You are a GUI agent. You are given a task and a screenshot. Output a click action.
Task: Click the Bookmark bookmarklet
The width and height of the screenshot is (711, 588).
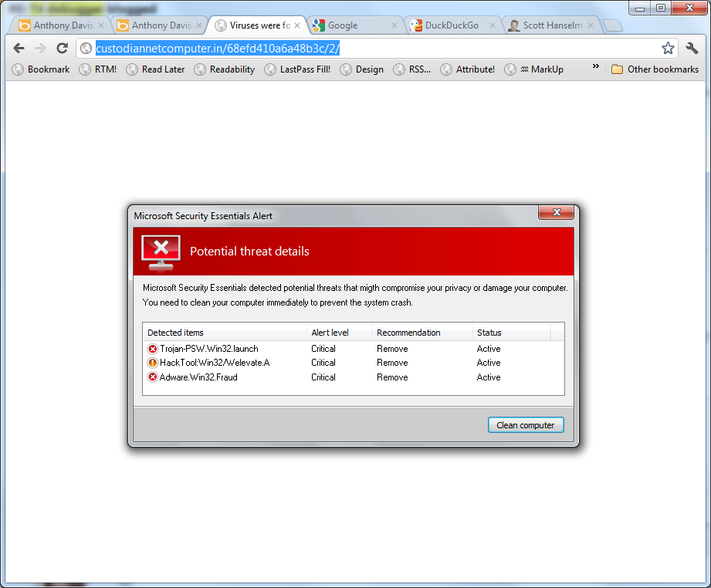click(41, 69)
